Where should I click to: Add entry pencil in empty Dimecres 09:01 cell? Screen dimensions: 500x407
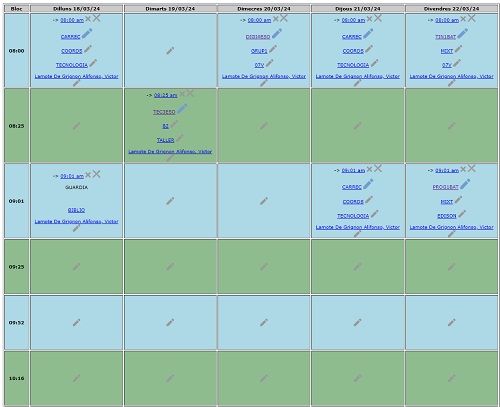pyautogui.click(x=264, y=201)
